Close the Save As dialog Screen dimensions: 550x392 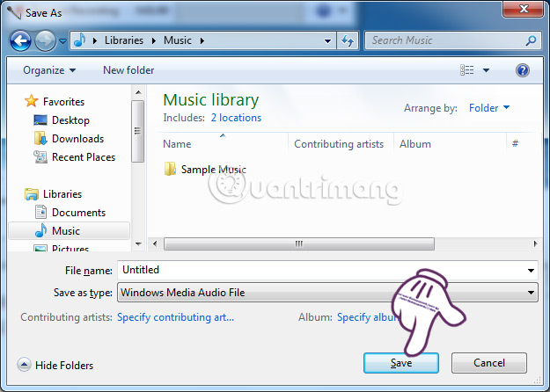click(x=523, y=9)
